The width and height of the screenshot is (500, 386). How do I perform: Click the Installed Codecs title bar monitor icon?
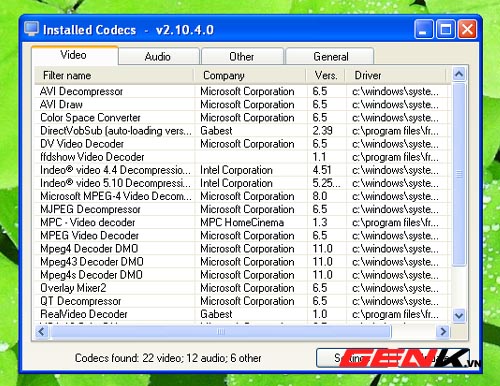click(x=32, y=29)
